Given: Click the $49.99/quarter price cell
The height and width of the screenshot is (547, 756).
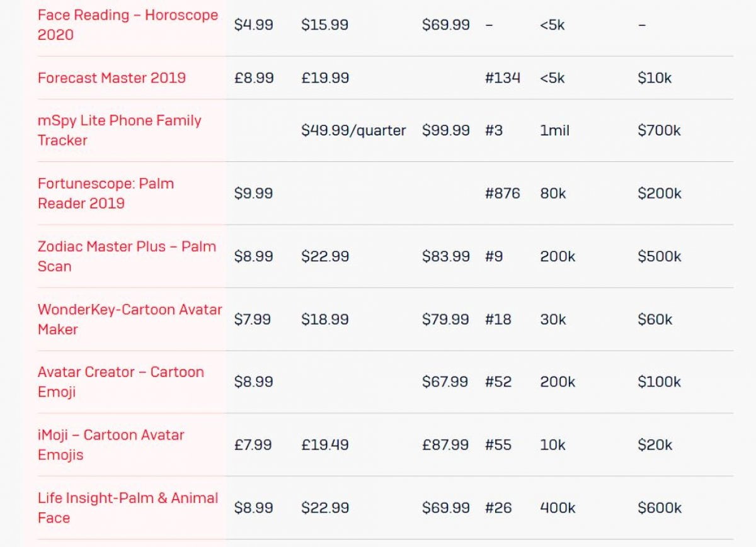Looking at the screenshot, I should click(x=353, y=130).
